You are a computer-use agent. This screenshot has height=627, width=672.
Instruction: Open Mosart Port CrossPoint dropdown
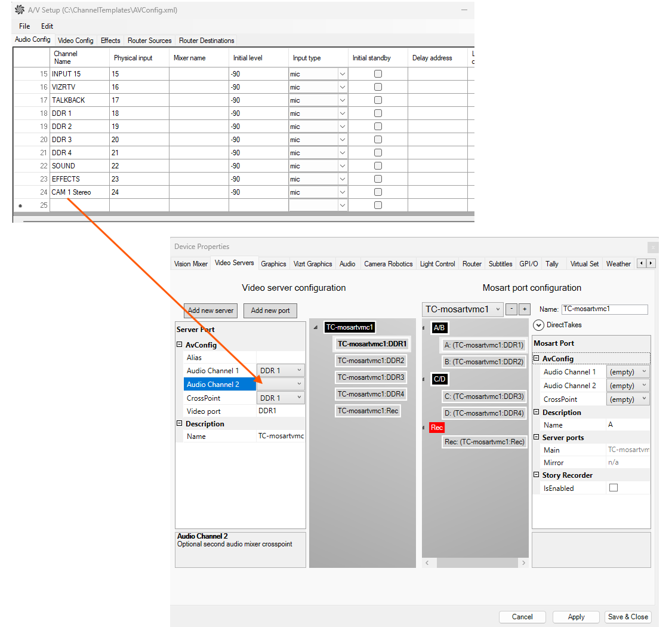tap(644, 399)
